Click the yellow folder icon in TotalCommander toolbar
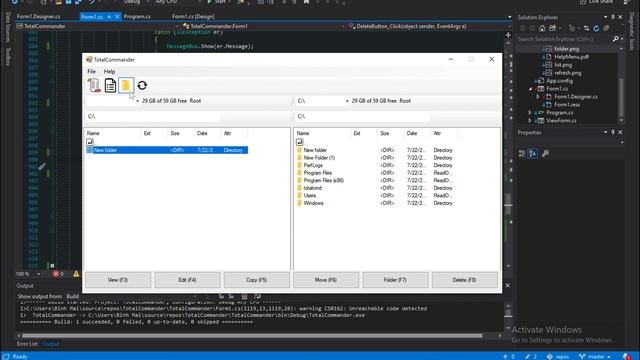The width and height of the screenshot is (640, 360). tap(126, 85)
